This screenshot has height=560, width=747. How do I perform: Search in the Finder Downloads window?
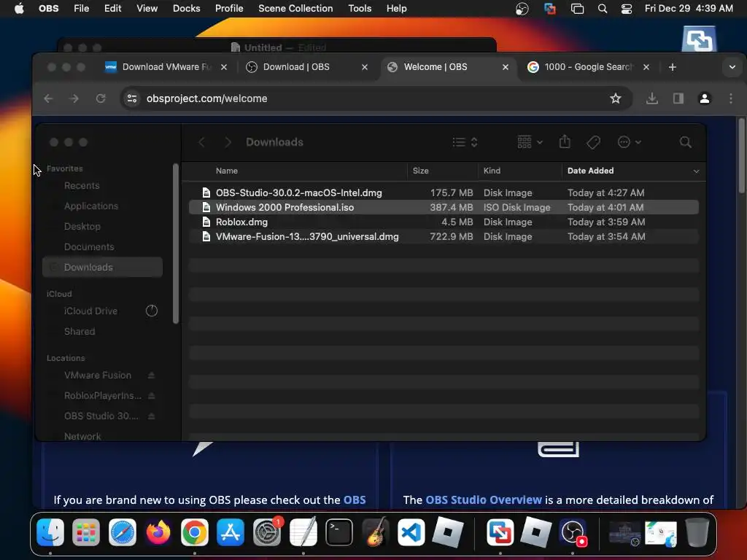pyautogui.click(x=685, y=142)
